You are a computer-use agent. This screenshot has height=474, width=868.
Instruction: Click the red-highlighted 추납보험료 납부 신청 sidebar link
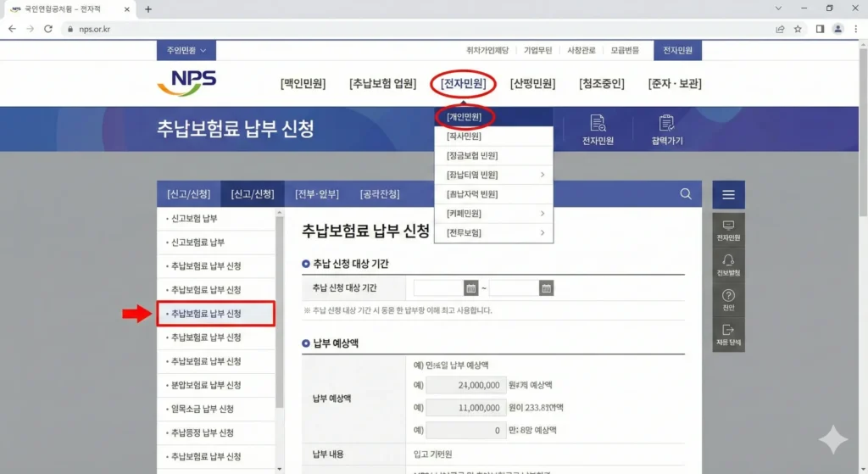coord(216,314)
